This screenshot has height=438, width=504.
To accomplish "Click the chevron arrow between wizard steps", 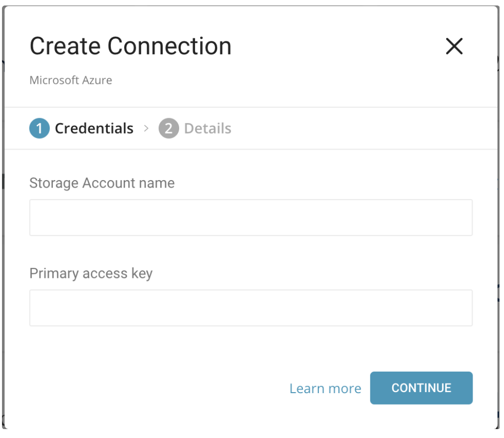I will 146,129.
